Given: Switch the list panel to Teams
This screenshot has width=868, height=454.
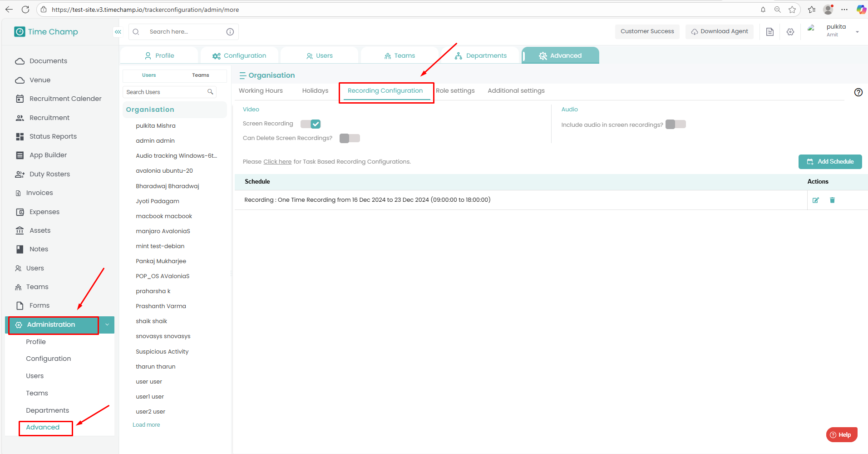Looking at the screenshot, I should (201, 75).
